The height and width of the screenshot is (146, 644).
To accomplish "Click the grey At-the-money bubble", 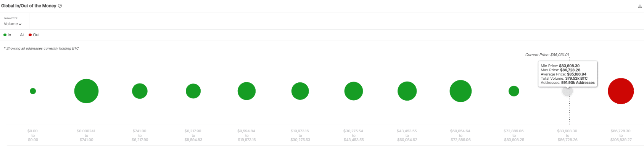I will click(568, 91).
